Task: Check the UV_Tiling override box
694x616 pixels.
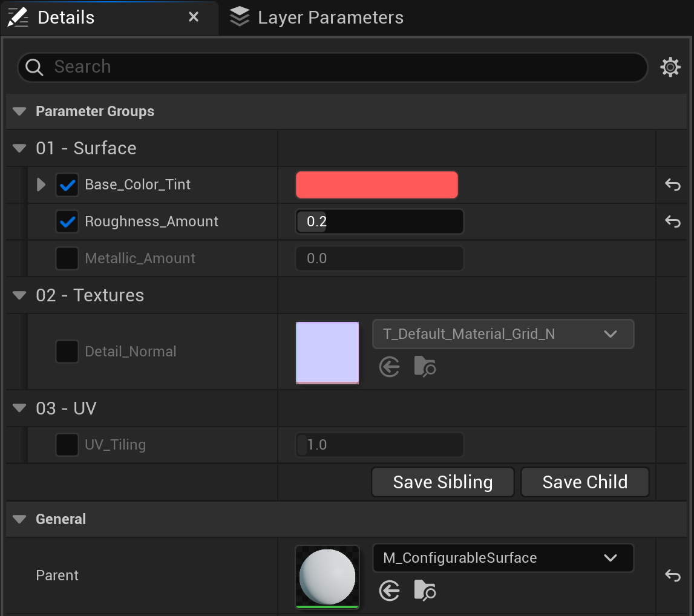Action: point(67,445)
